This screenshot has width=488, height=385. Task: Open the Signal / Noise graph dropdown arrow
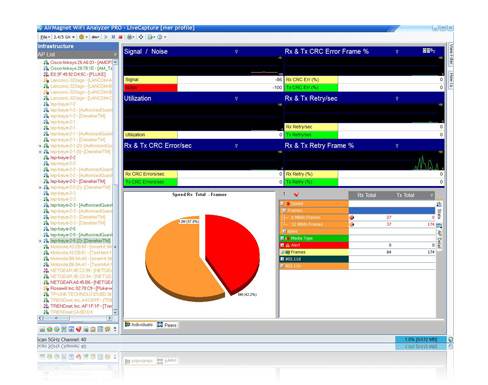(x=236, y=52)
